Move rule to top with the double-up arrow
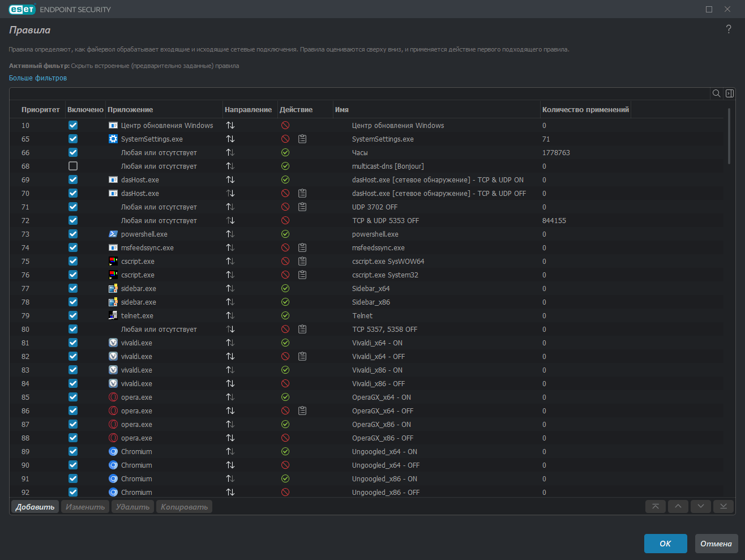The width and height of the screenshot is (745, 560). pos(656,506)
